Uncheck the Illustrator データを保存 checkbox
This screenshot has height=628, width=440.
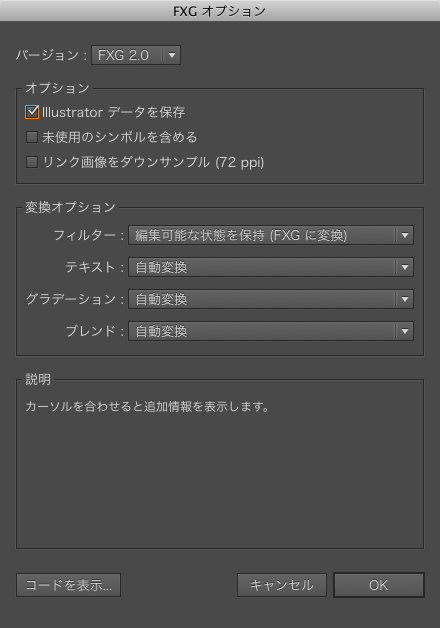[x=32, y=112]
